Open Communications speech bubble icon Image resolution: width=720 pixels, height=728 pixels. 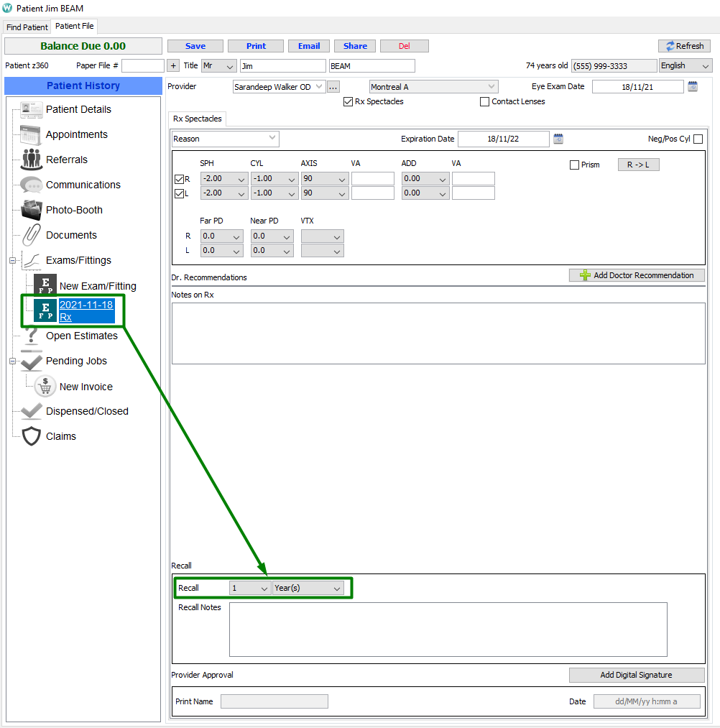click(x=32, y=185)
